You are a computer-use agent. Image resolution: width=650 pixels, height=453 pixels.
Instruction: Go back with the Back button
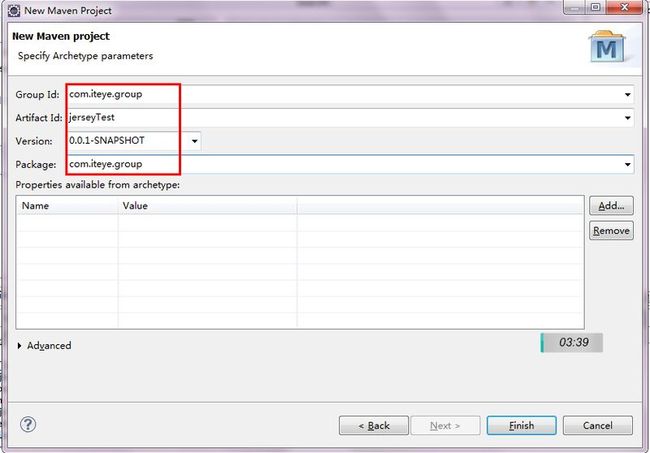[x=374, y=426]
